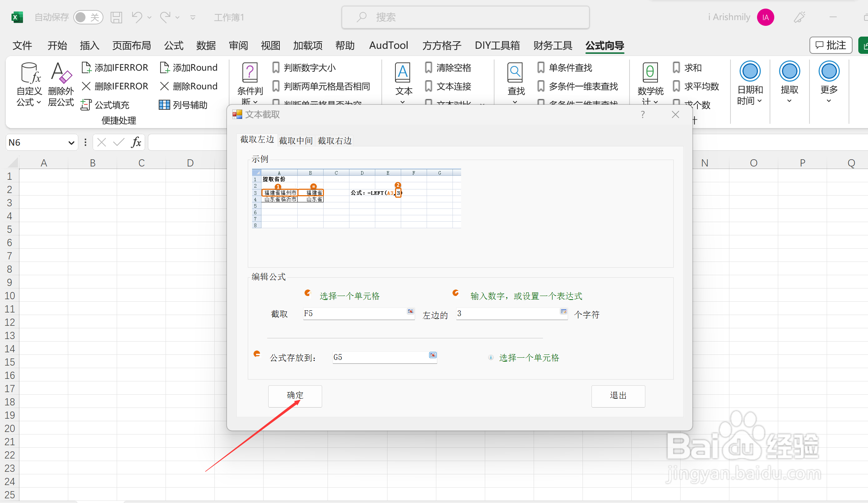The height and width of the screenshot is (503, 868).
Task: Switch to the 页面布局 tab
Action: 131,46
